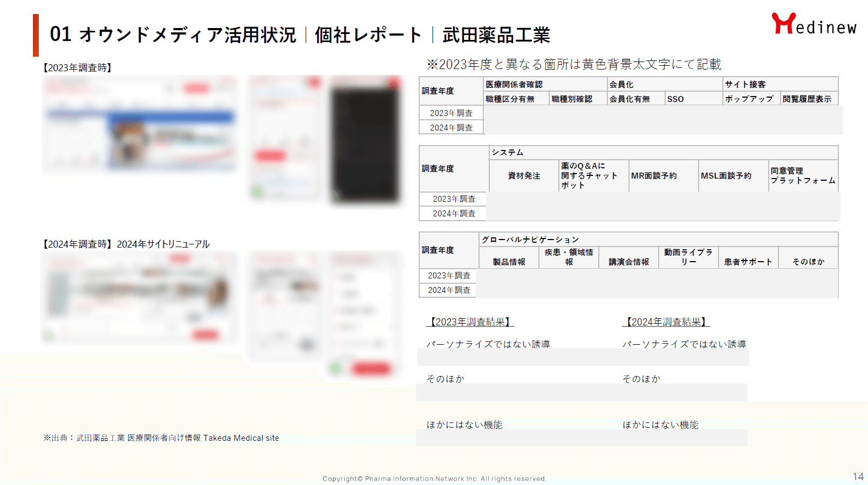The image size is (868, 485).
Task: Open the 2023 desktop site screenshot
Action: coord(140,125)
